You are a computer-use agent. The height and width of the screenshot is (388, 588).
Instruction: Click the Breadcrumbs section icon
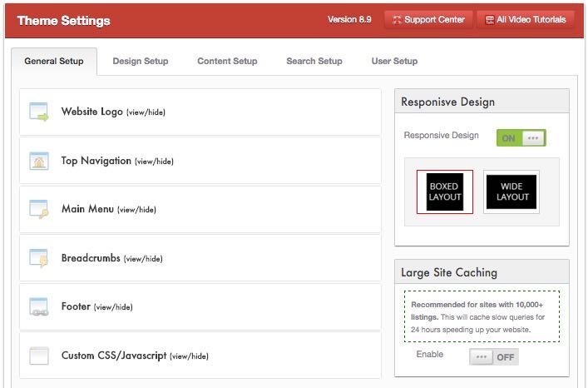click(x=39, y=258)
